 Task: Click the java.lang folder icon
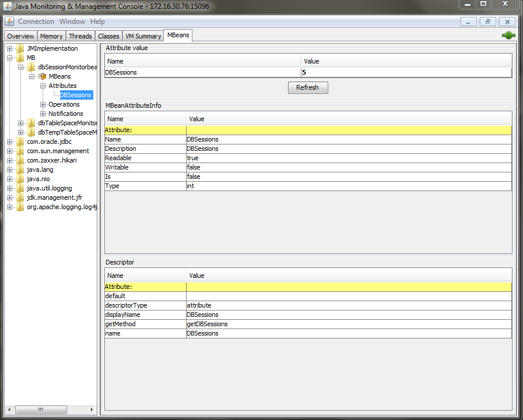point(20,170)
